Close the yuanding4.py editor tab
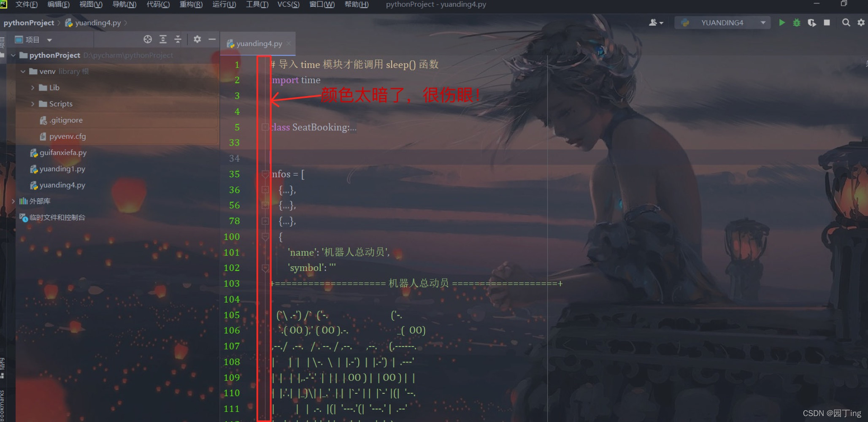The height and width of the screenshot is (422, 868). pos(289,43)
